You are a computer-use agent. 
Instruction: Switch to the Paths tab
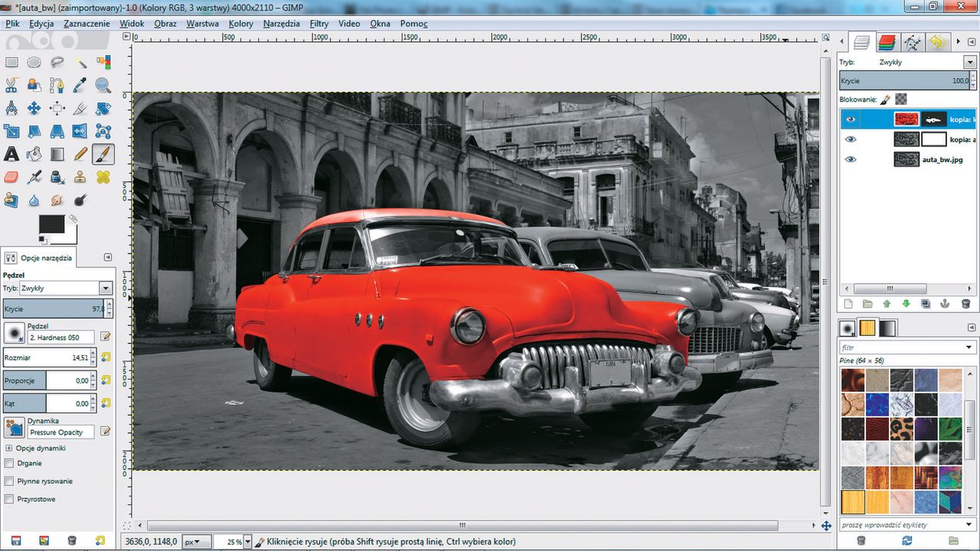[x=912, y=42]
